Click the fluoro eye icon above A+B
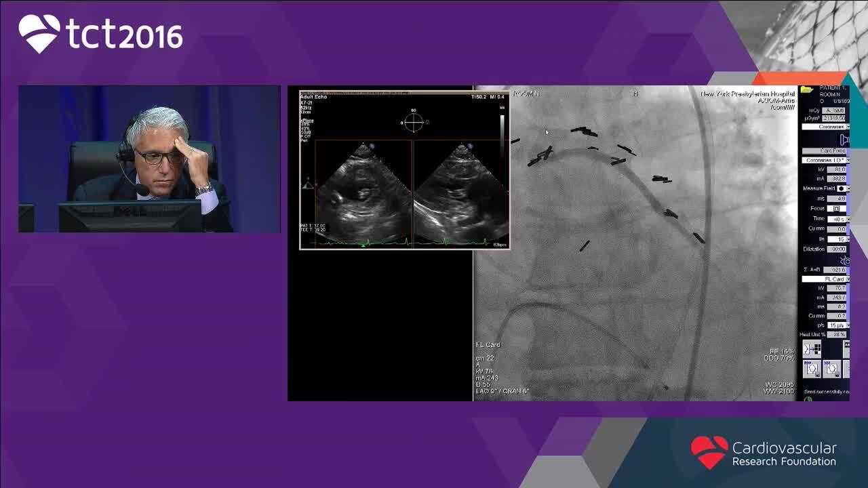 click(x=844, y=261)
